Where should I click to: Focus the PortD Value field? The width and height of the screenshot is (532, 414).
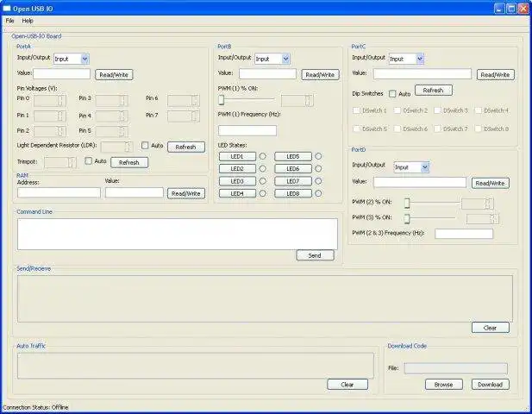pyautogui.click(x=420, y=182)
